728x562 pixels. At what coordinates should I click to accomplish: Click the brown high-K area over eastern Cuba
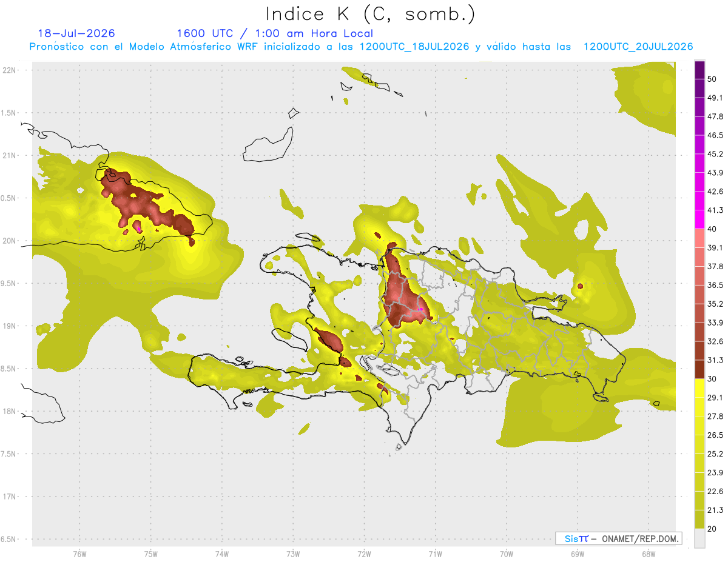point(147,203)
